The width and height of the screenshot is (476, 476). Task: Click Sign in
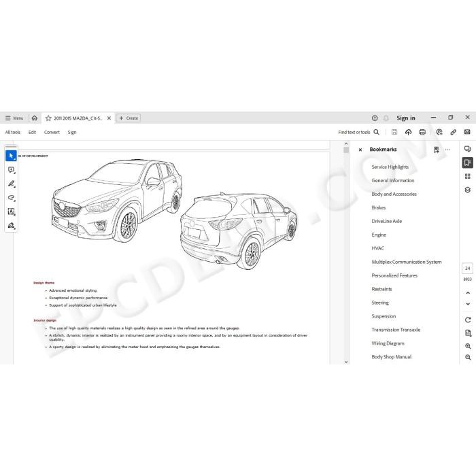[x=406, y=118]
